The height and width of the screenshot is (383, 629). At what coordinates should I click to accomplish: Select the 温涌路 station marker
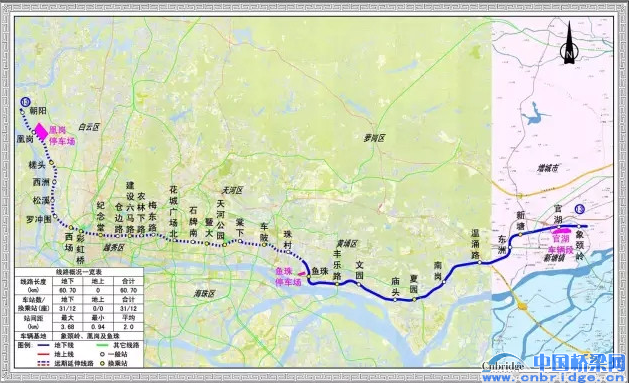click(479, 262)
